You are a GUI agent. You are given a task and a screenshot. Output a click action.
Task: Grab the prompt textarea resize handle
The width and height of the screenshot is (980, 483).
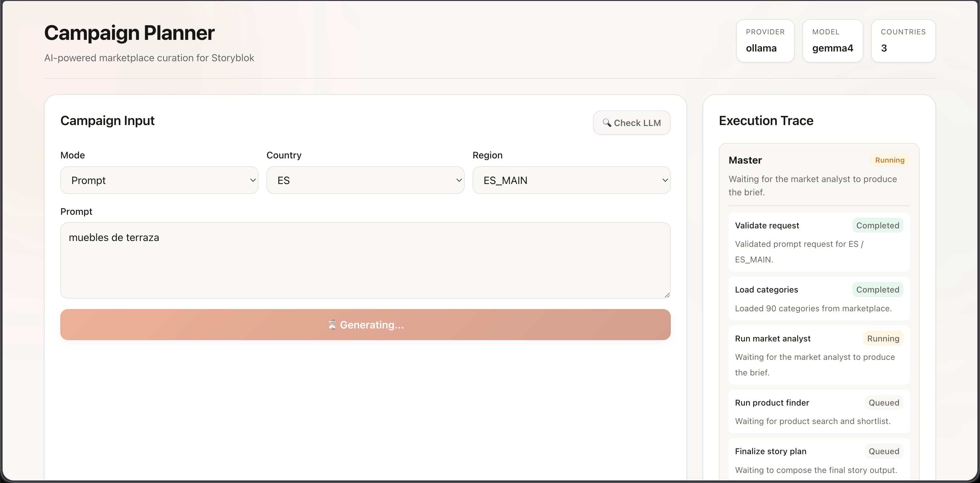[667, 295]
